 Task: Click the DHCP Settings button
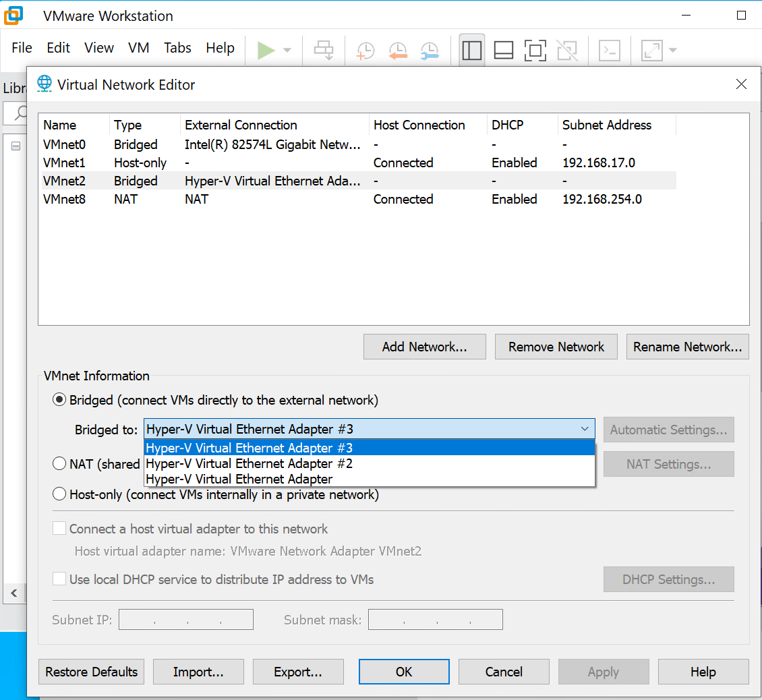tap(669, 579)
